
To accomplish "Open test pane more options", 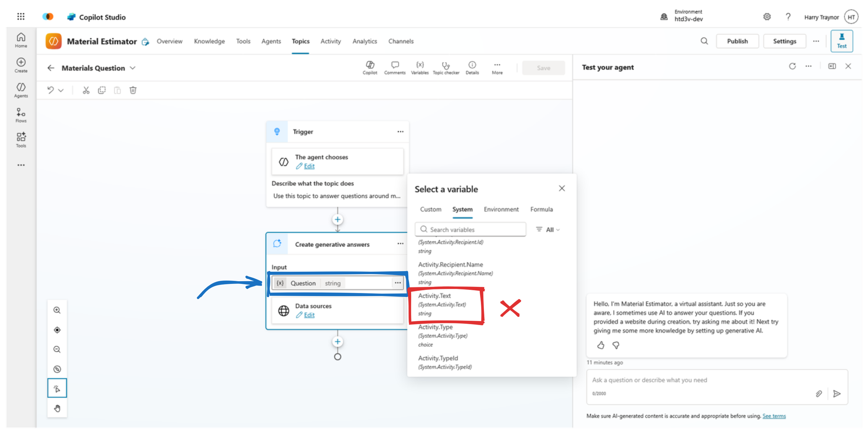I will 808,66.
